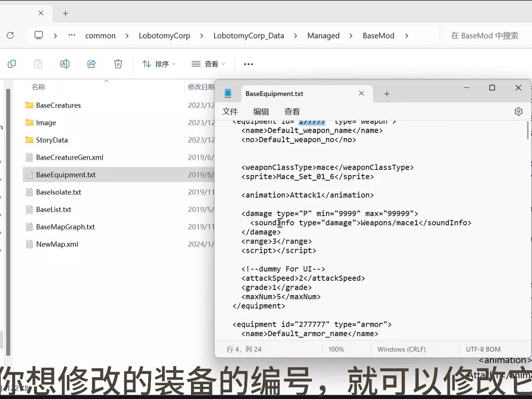Open a new Explorer tab with plus

pos(65,13)
